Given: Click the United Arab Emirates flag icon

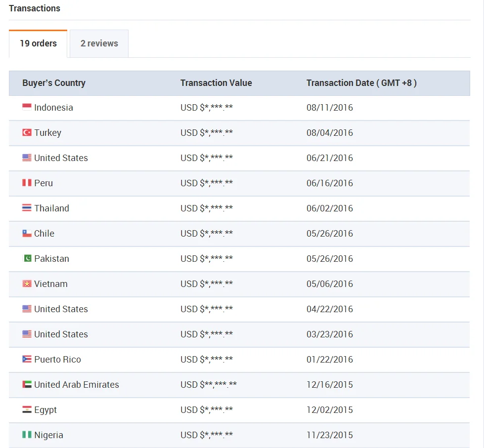Looking at the screenshot, I should (x=27, y=384).
